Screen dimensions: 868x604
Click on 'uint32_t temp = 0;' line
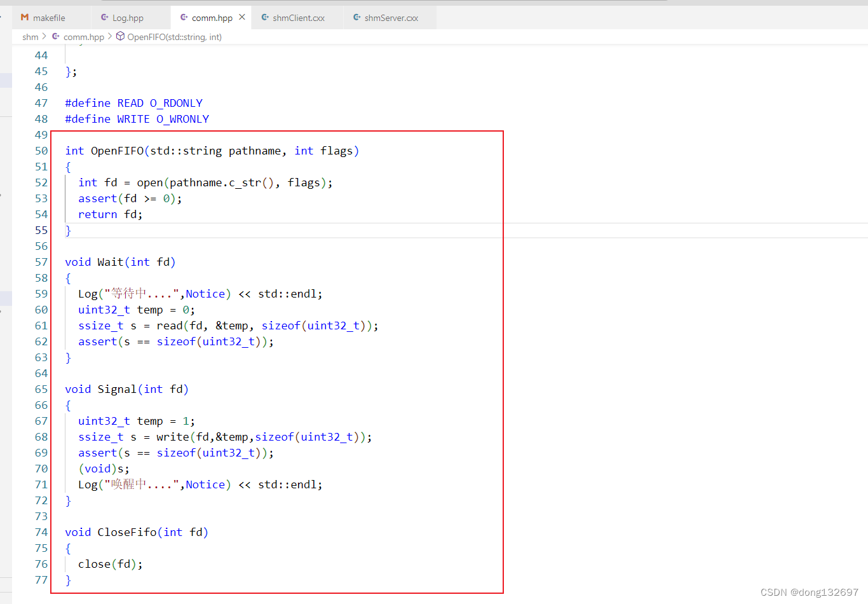(x=137, y=310)
